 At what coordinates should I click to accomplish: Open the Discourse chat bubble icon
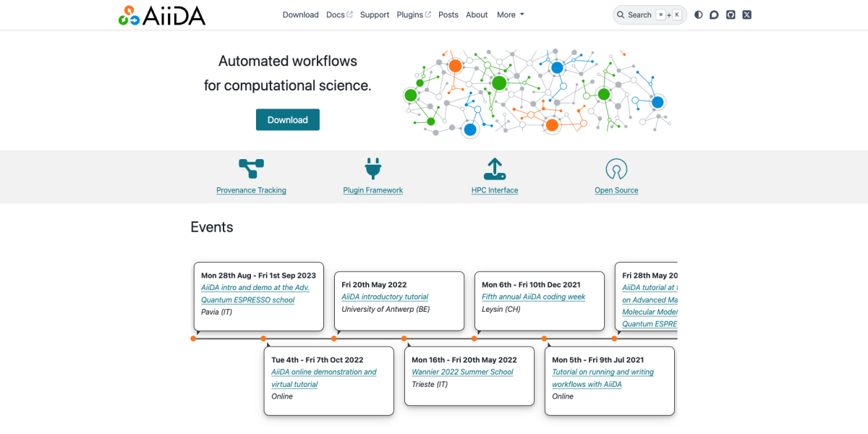(x=714, y=14)
